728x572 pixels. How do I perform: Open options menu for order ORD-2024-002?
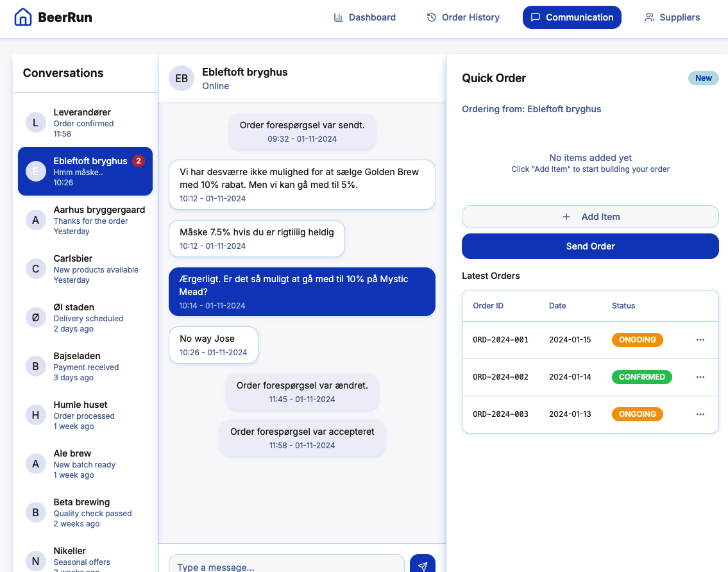[x=700, y=377]
